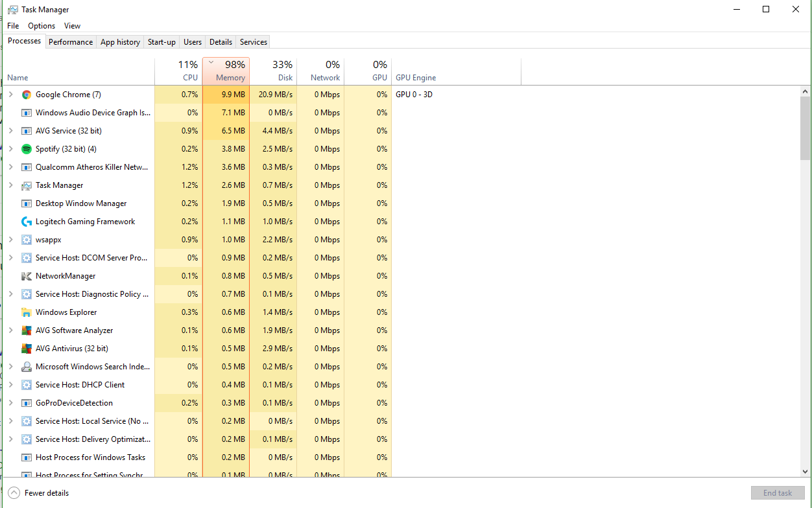Click the Desktop Window Manager icon
This screenshot has width=812, height=508.
tap(27, 203)
